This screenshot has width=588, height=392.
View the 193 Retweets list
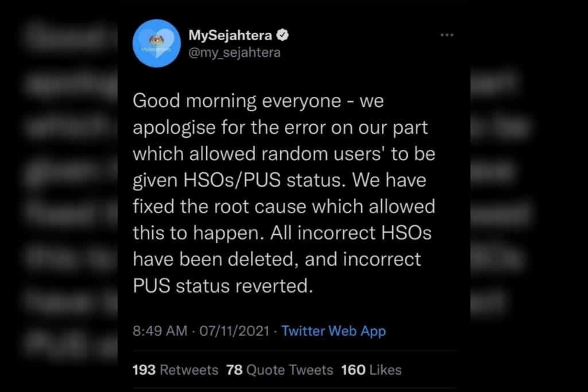coord(175,370)
